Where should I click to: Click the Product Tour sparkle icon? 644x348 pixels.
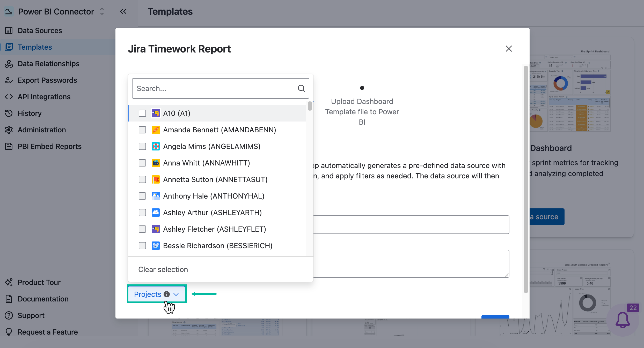pos(9,282)
